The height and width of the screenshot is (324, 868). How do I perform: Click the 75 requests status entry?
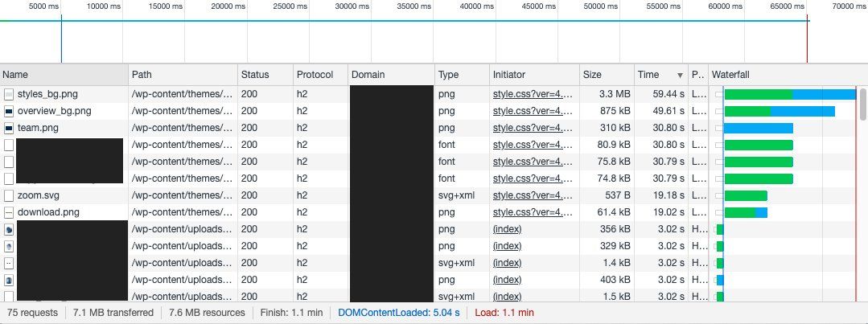(x=33, y=313)
